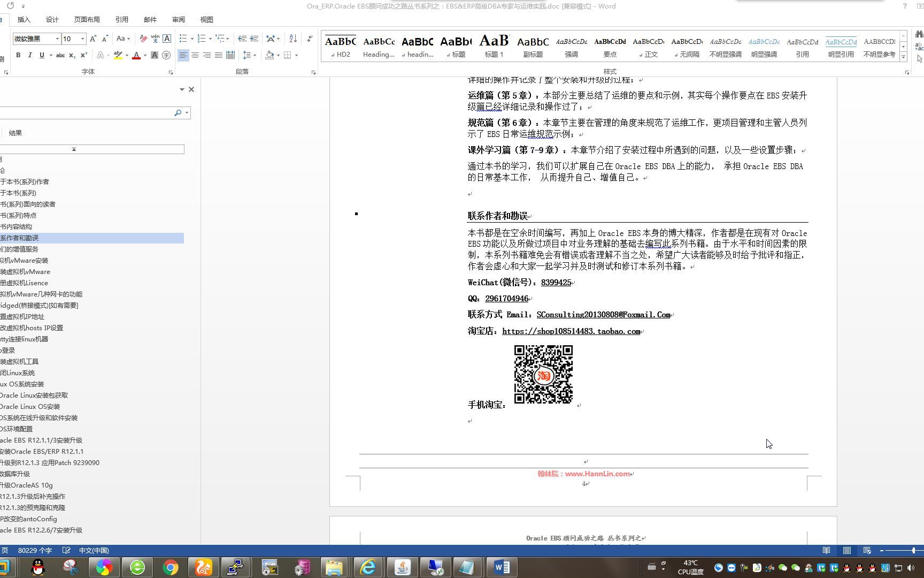This screenshot has width=924, height=578.
Task: Open the taobao shop link
Action: click(571, 331)
